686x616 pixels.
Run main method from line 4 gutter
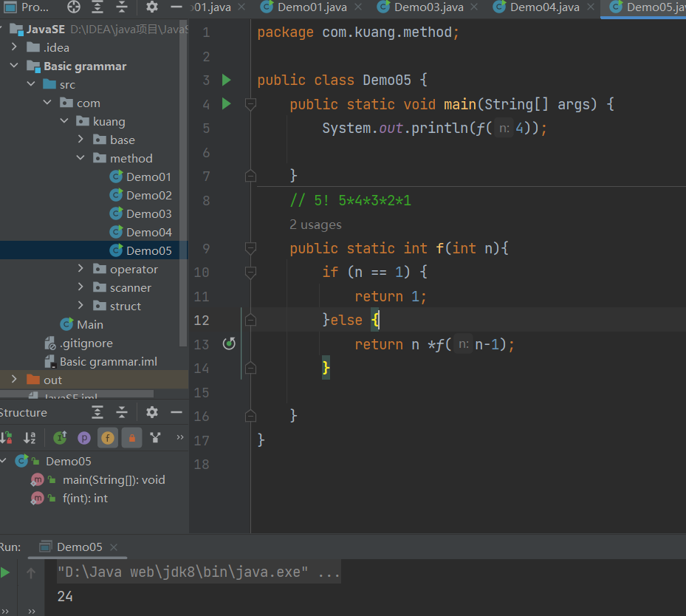coord(227,104)
